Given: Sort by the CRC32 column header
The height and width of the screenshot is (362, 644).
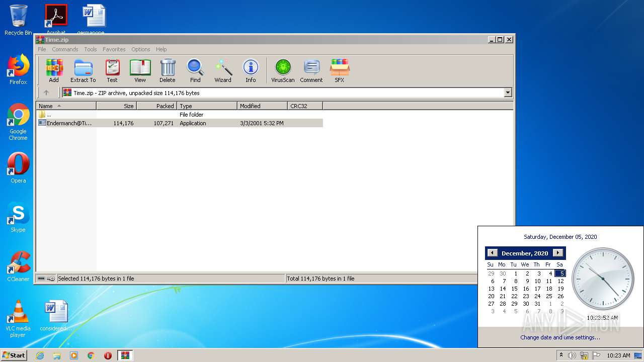Looking at the screenshot, I should tap(305, 106).
